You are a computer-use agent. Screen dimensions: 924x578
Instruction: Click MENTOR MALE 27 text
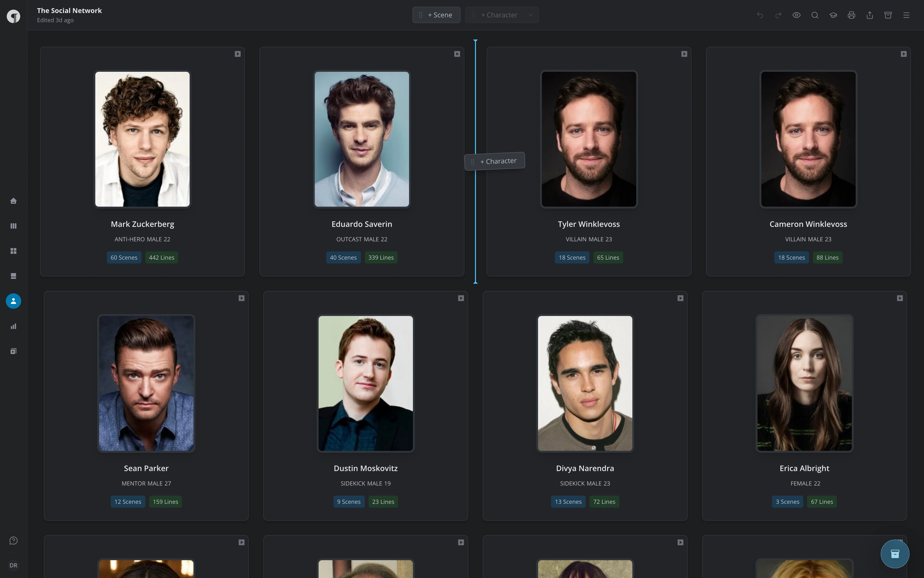tap(146, 484)
